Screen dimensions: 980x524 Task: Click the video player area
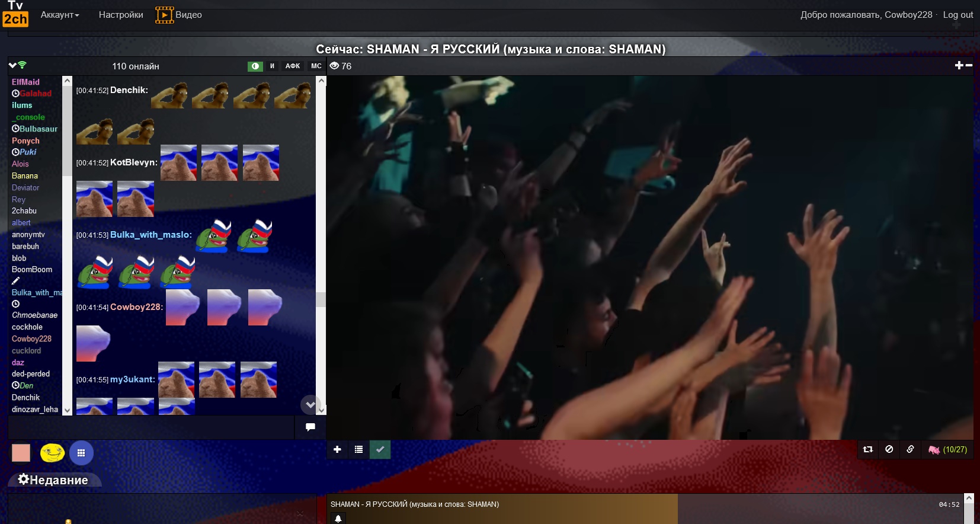650,257
